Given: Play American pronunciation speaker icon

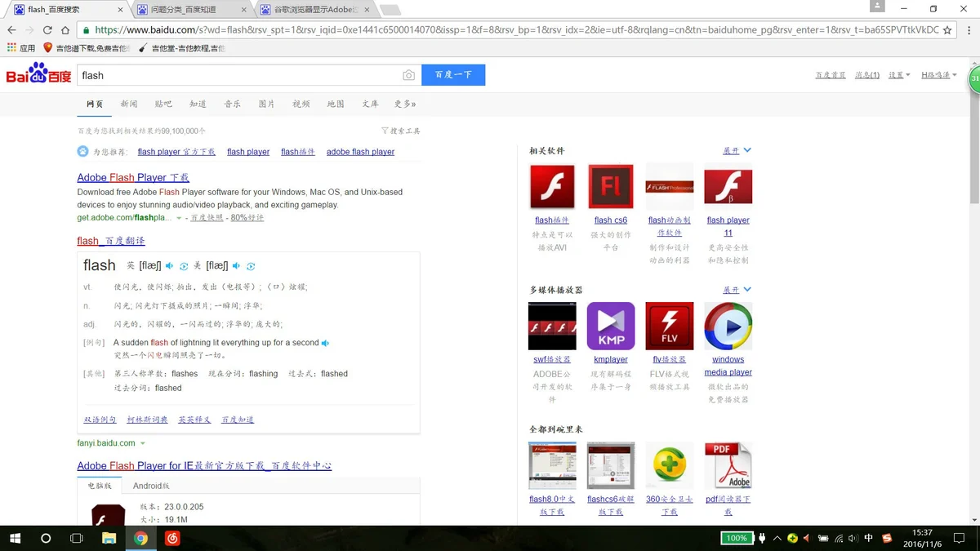Looking at the screenshot, I should (237, 266).
